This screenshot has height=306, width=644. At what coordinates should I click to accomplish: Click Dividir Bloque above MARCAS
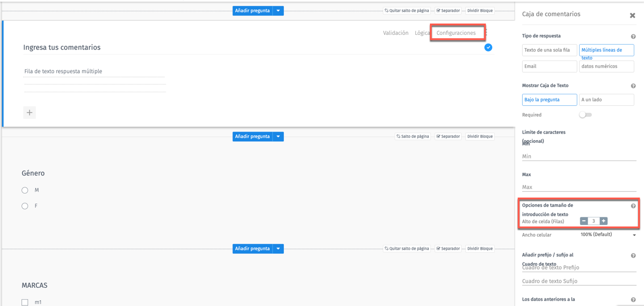tap(480, 249)
